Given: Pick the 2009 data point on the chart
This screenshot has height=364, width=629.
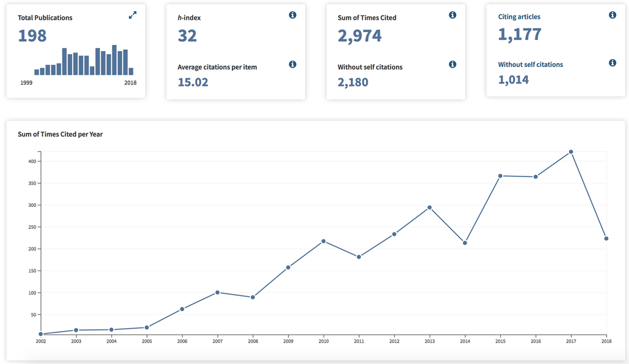Looking at the screenshot, I should (288, 267).
